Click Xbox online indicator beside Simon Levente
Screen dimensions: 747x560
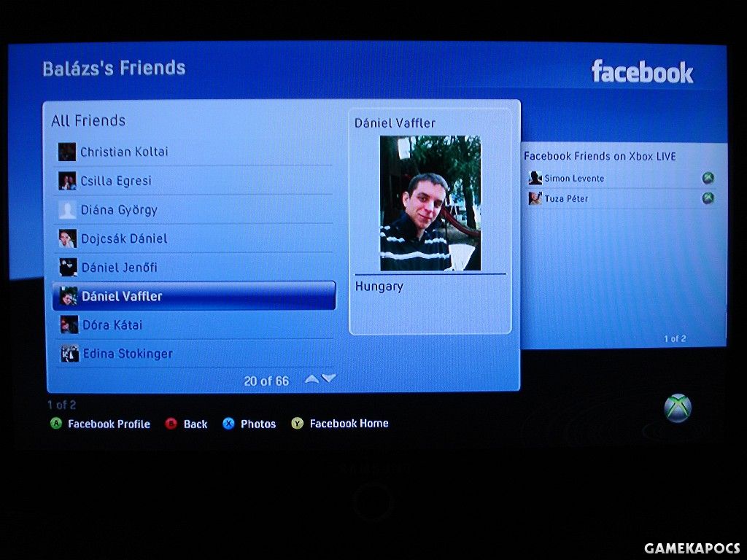coord(708,178)
